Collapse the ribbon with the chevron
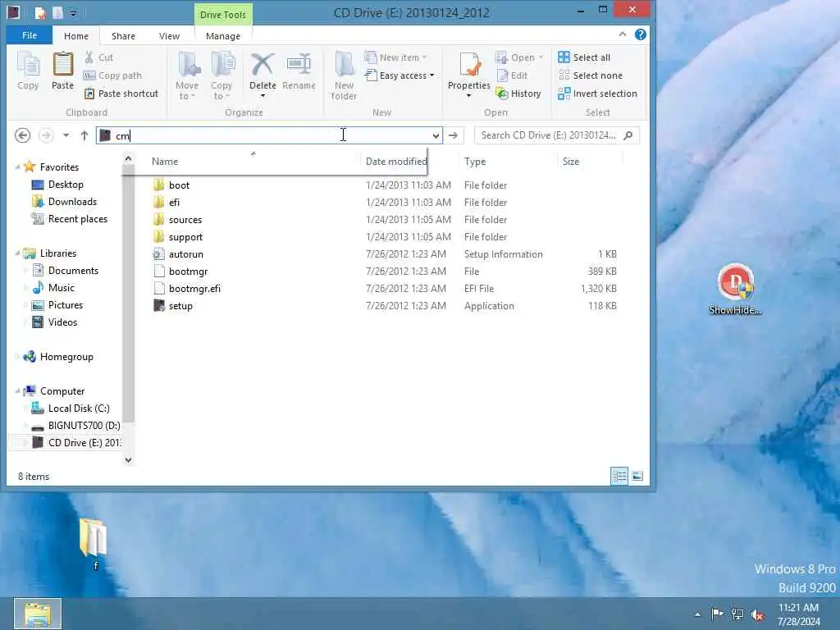This screenshot has height=630, width=840. point(623,34)
